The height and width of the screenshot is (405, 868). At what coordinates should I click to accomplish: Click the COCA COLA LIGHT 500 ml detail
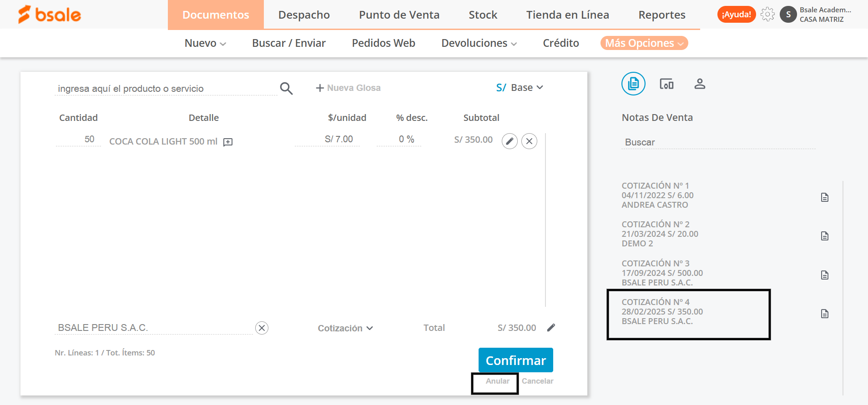(163, 141)
